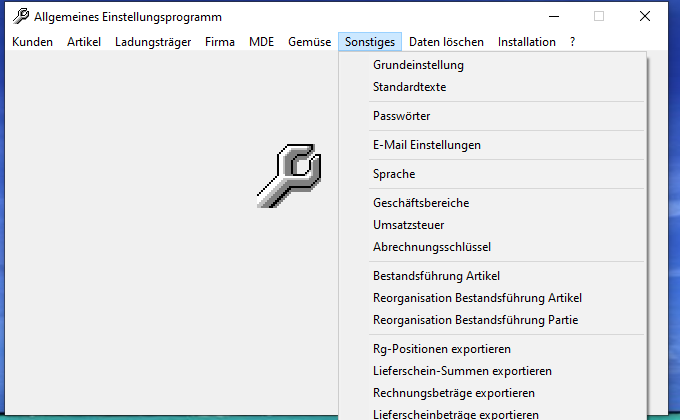
Task: Open the Firma menu
Action: [220, 42]
